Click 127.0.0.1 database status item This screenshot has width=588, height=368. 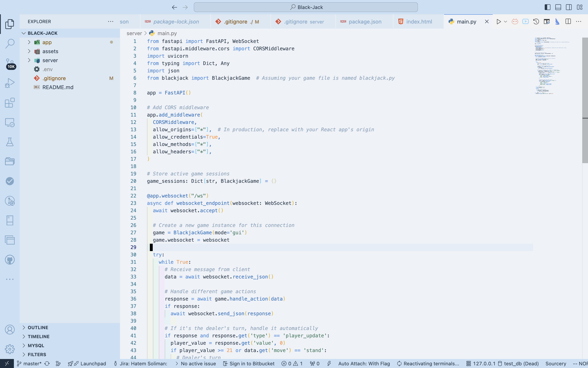[x=481, y=364]
